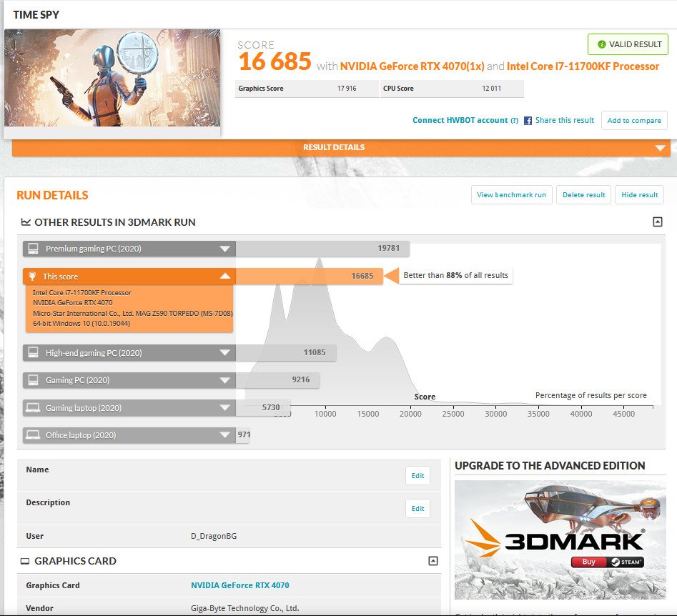The image size is (677, 616).
Task: Click the Valid Result badge
Action: pyautogui.click(x=628, y=44)
